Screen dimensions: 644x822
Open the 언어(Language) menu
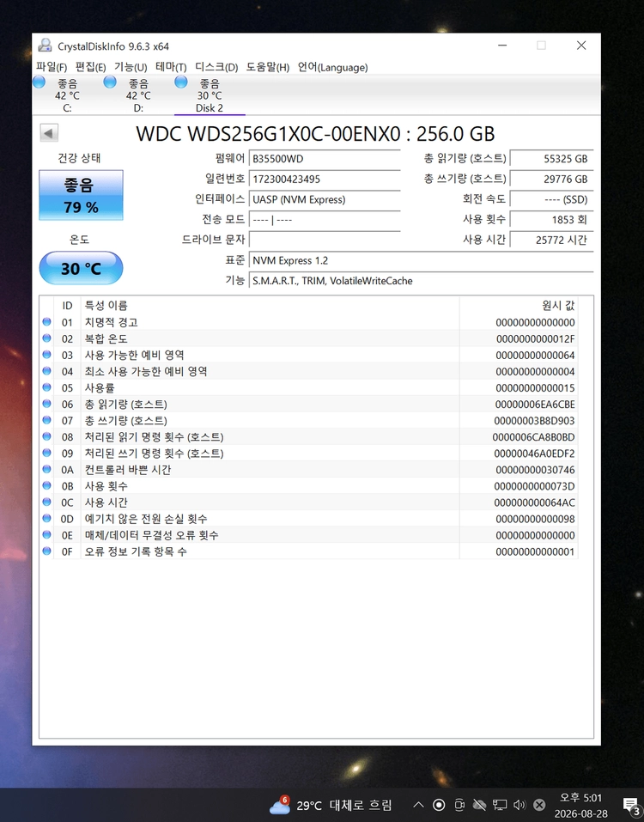coord(333,67)
